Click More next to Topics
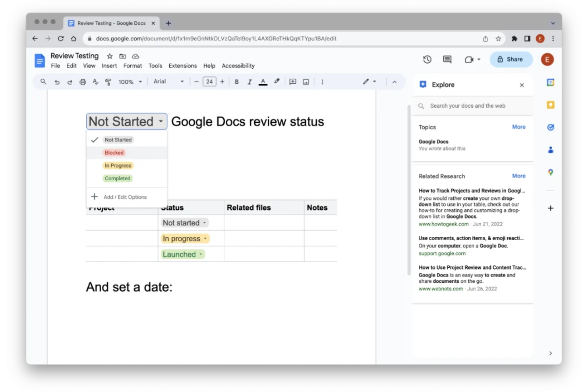This screenshot has height=392, width=588. pyautogui.click(x=519, y=127)
